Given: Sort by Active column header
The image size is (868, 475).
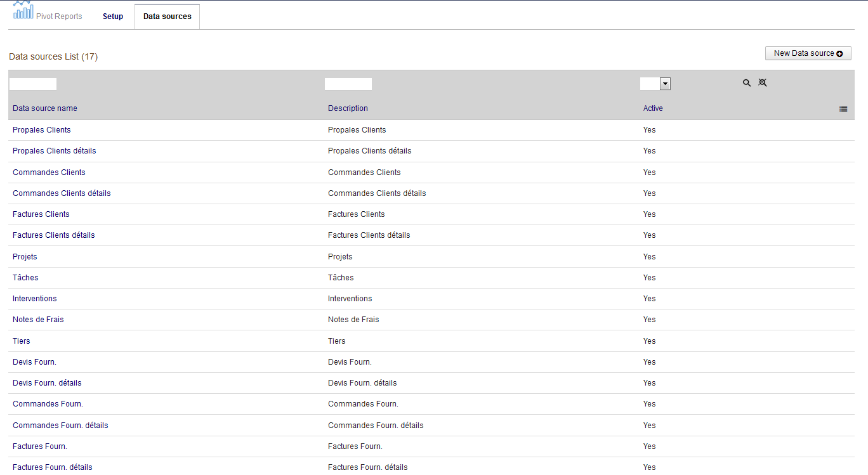Looking at the screenshot, I should click(x=653, y=108).
